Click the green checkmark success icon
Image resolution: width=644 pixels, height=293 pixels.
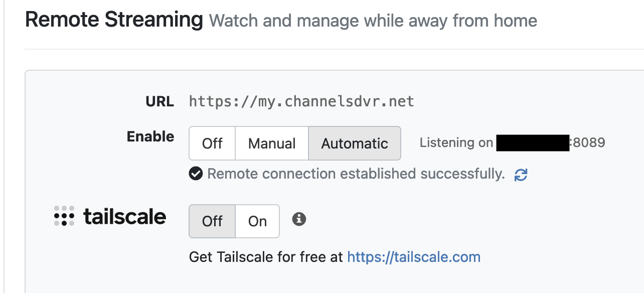click(196, 174)
